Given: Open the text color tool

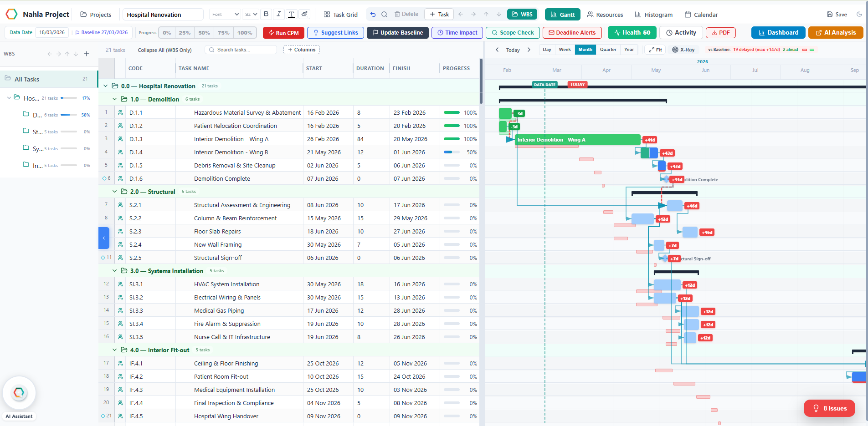Looking at the screenshot, I should tap(292, 14).
